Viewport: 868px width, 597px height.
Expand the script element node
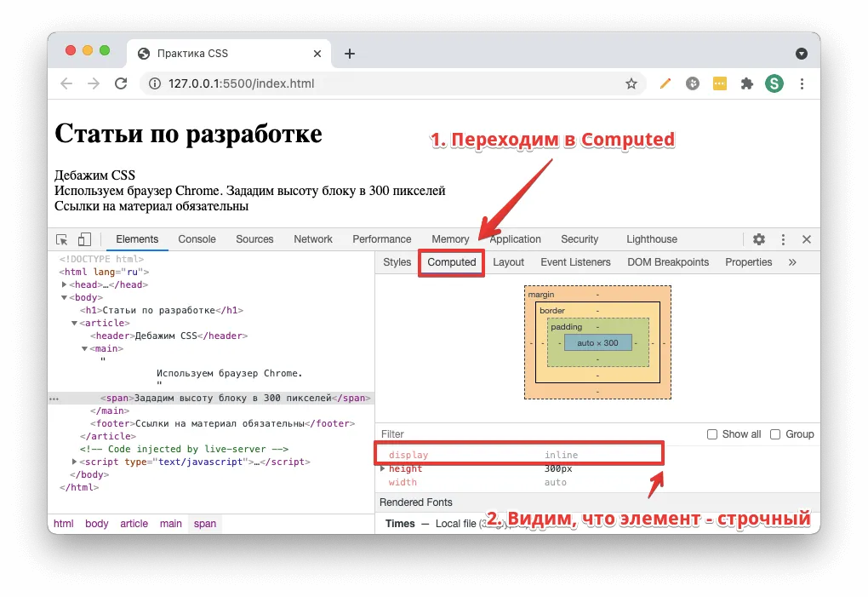[x=74, y=462]
